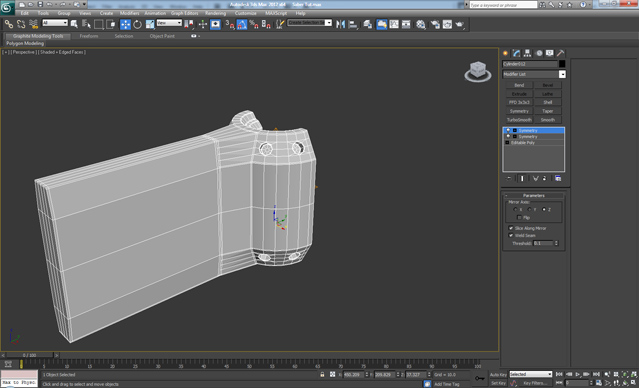Toggle the Spinner Snap icon

coord(266,24)
